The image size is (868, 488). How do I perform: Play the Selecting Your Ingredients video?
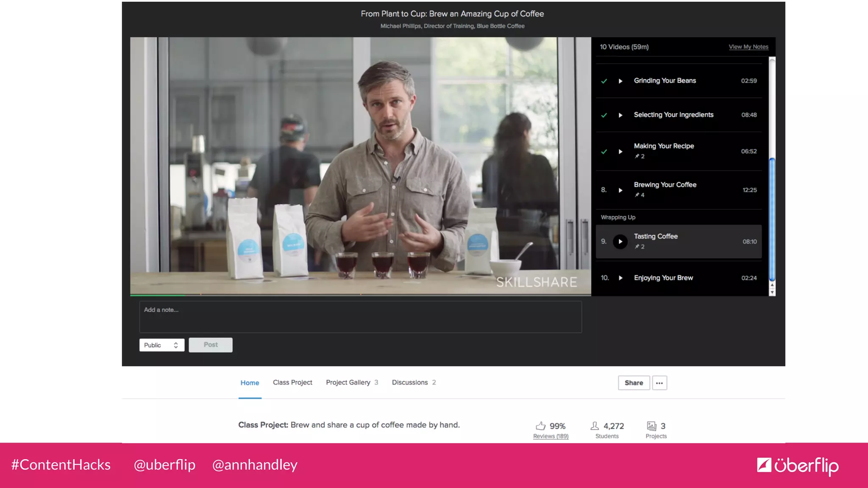click(620, 115)
